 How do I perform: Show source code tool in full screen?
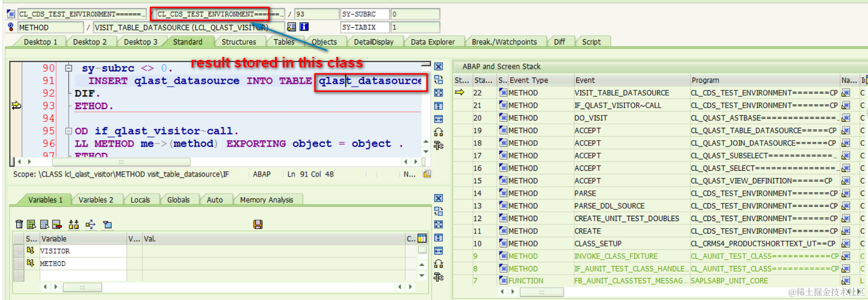pos(438,93)
